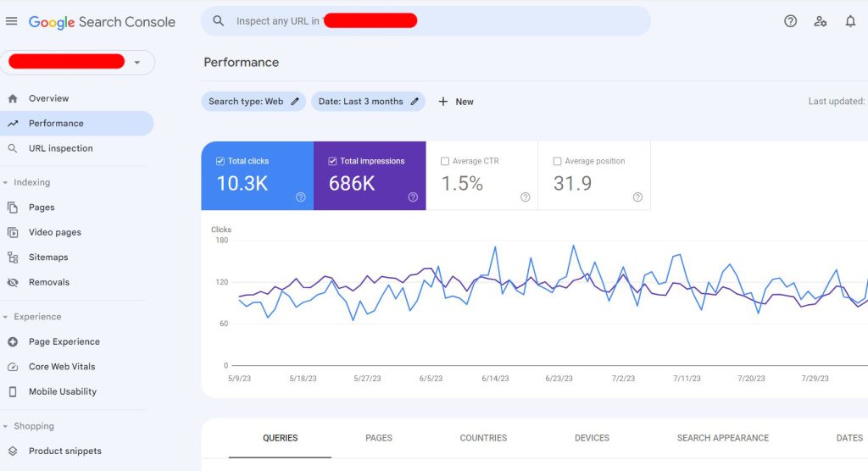Viewport: 868px width, 471px height.
Task: Enable the Average CTR checkbox
Action: click(x=445, y=161)
